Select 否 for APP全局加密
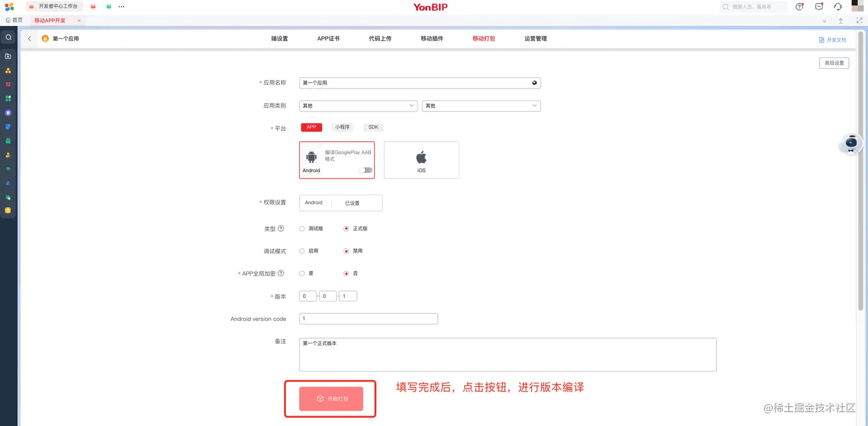This screenshot has height=426, width=868. (346, 273)
